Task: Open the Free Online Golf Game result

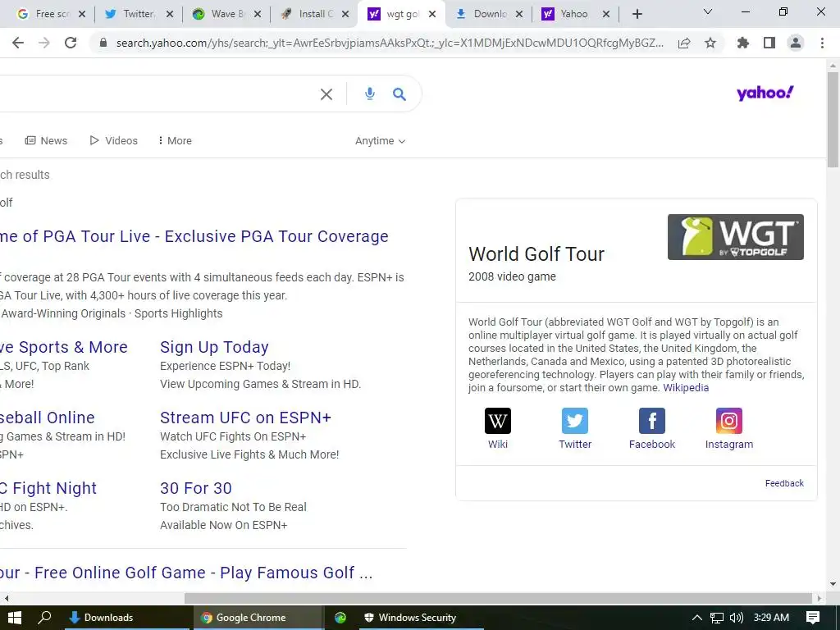Action: (186, 573)
